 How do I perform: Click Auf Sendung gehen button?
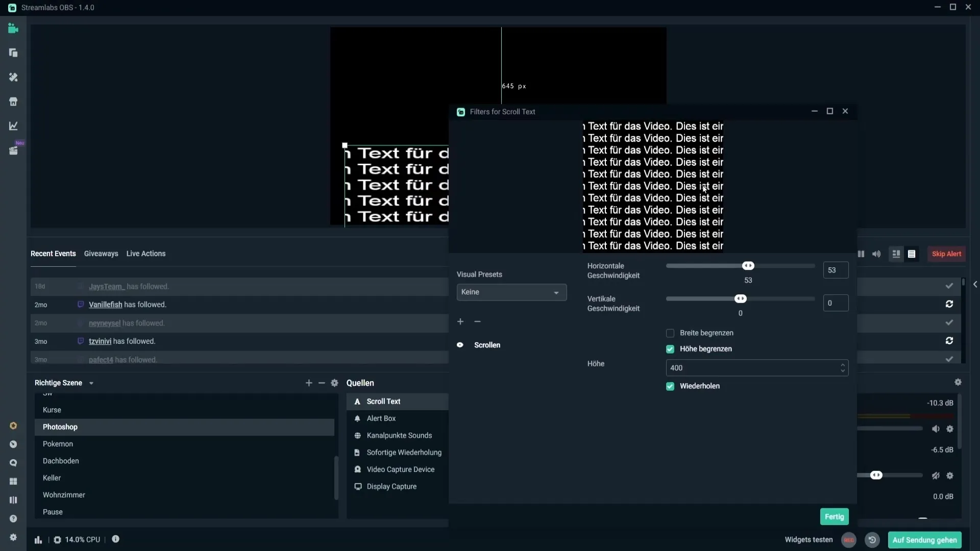[925, 540]
